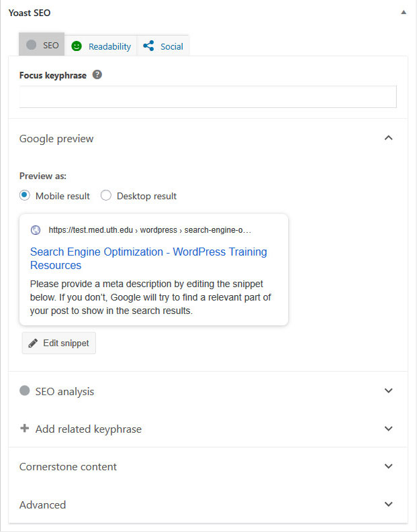Click the globe favicon in the Google preview

(x=36, y=230)
